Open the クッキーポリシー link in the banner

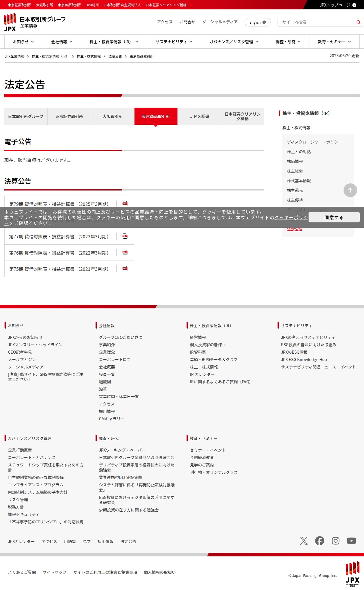(291, 218)
